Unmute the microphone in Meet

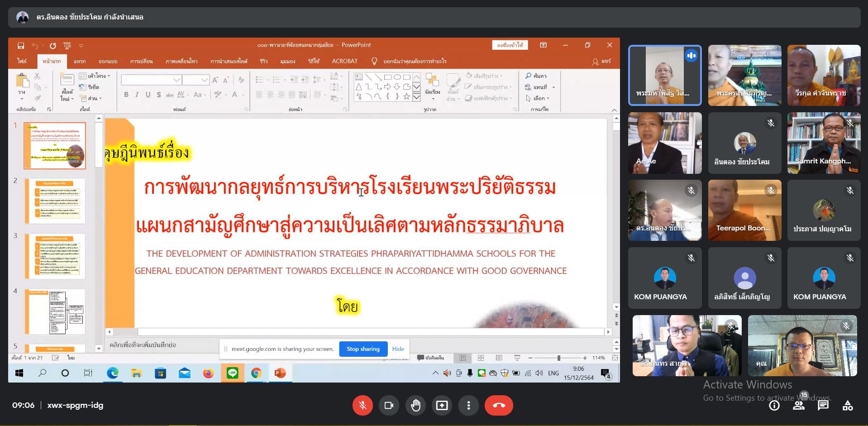362,405
